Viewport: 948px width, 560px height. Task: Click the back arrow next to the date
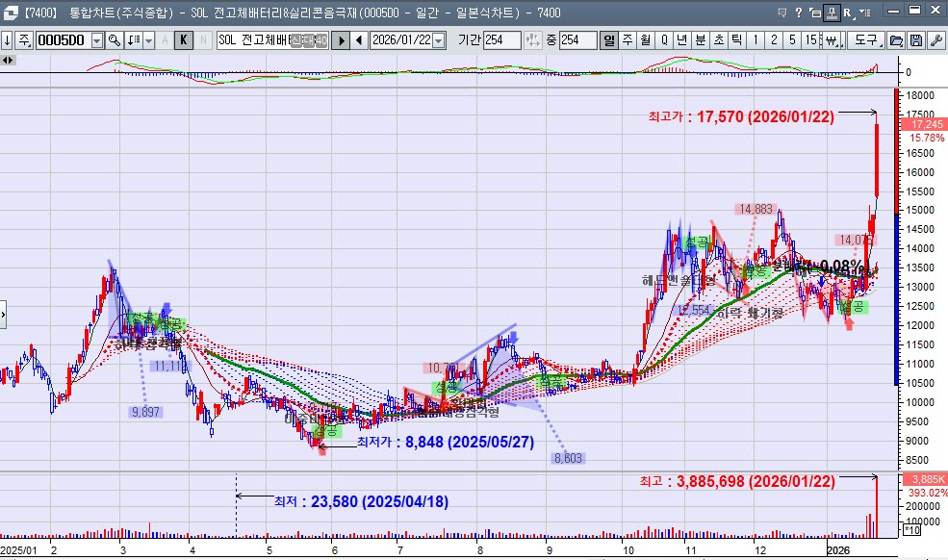(358, 40)
